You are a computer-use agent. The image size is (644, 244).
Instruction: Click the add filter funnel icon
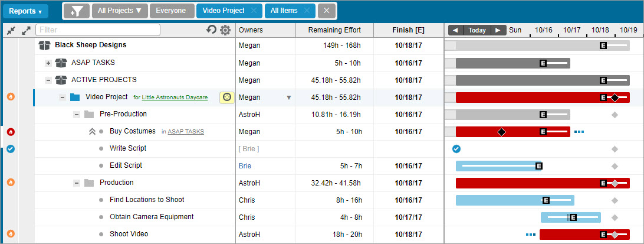pos(76,11)
